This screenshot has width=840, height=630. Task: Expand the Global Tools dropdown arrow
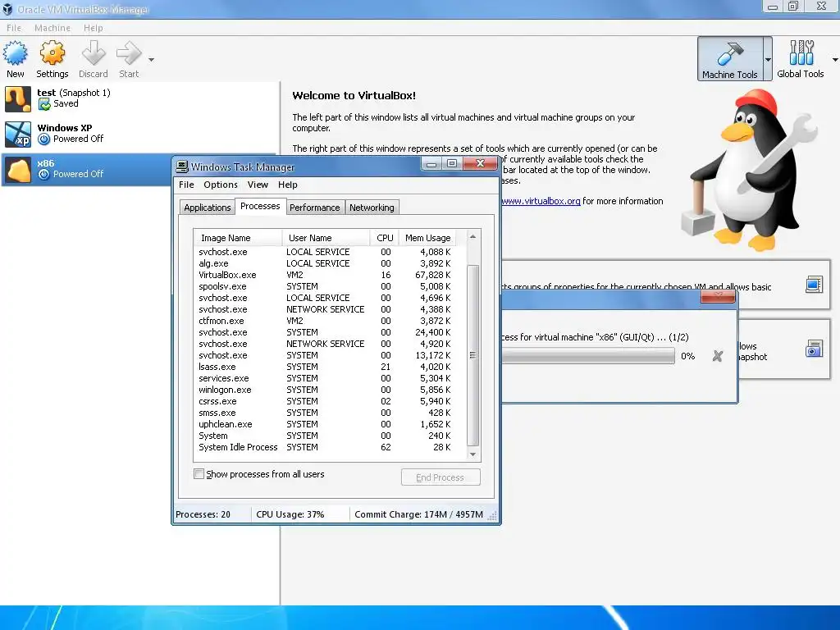[835, 59]
